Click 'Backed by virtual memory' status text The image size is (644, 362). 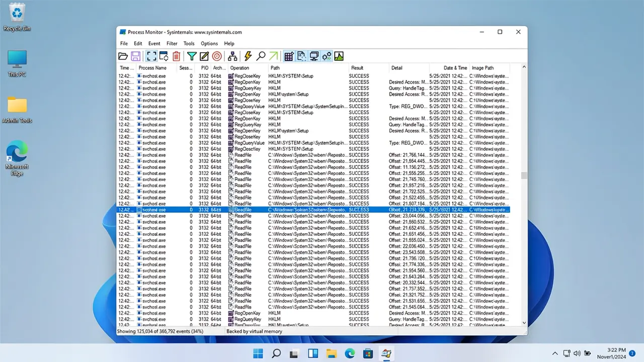(x=254, y=332)
